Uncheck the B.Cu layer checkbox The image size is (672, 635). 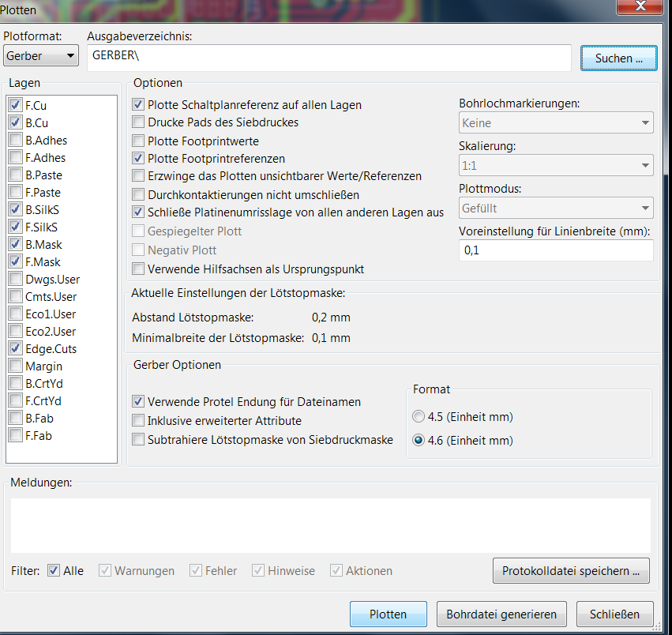16,122
